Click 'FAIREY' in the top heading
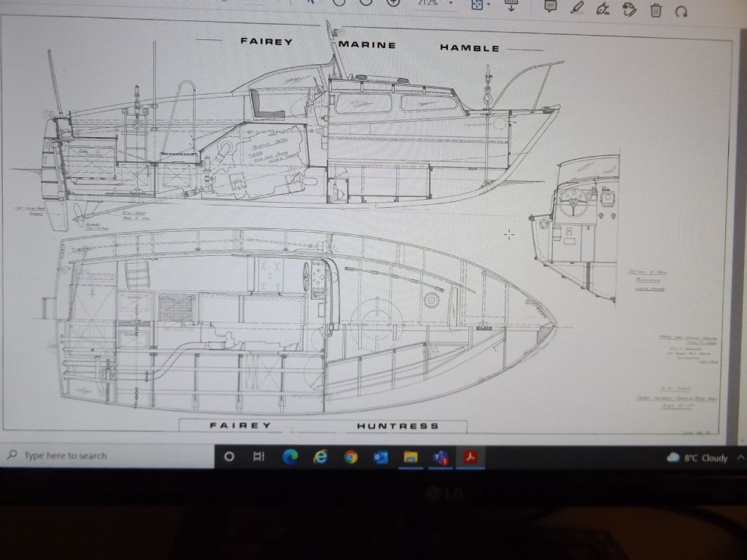Screen dimensions: 747x560 pos(266,42)
